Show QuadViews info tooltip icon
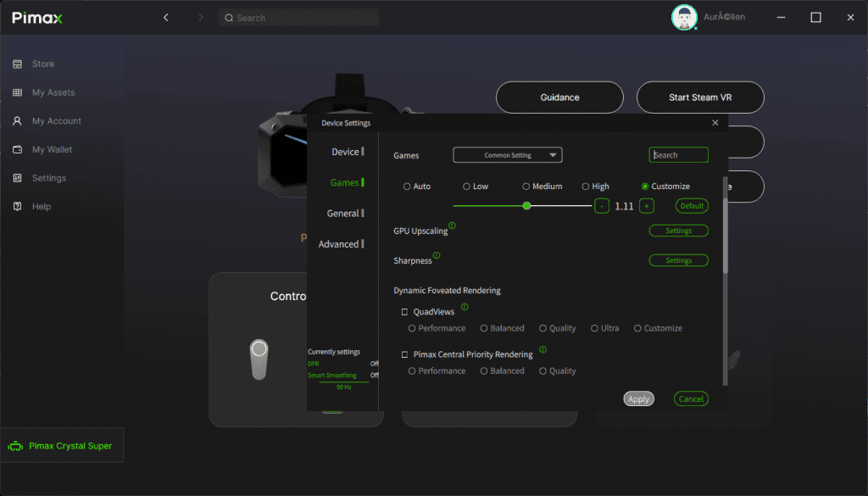 465,307
